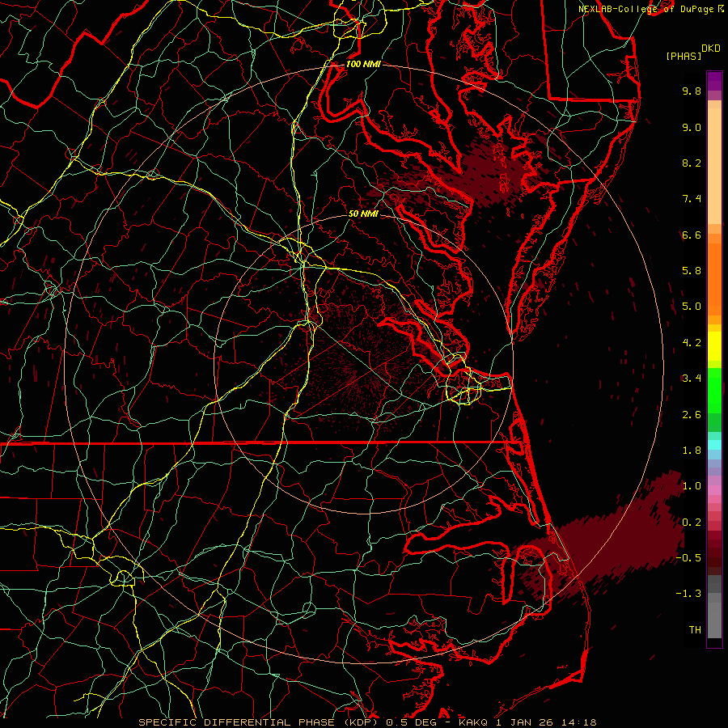Select the "[PHAS]" label above the color scale
Viewport: 728px width, 728px height.
tap(684, 56)
